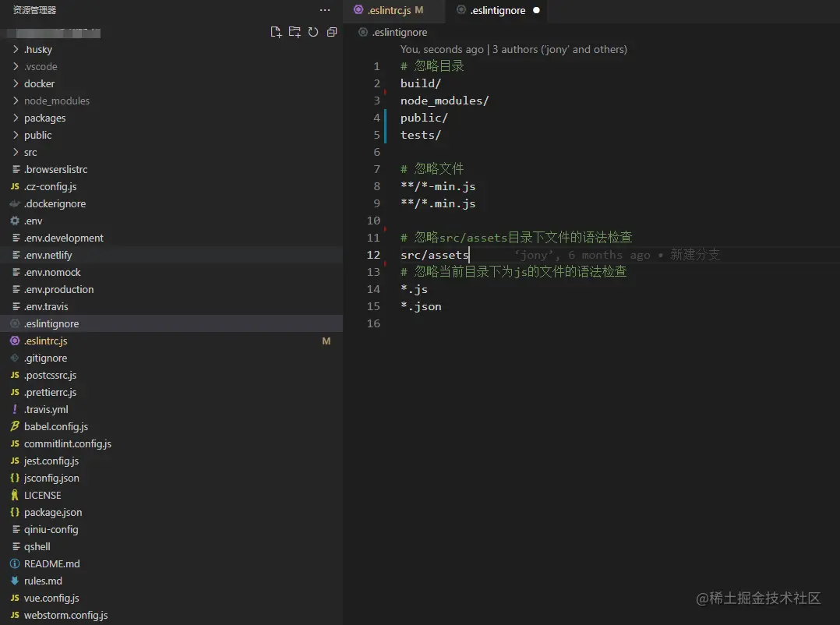Viewport: 840px width, 625px height.
Task: Click the exclamation icon of .travis.yml
Action: [x=15, y=409]
